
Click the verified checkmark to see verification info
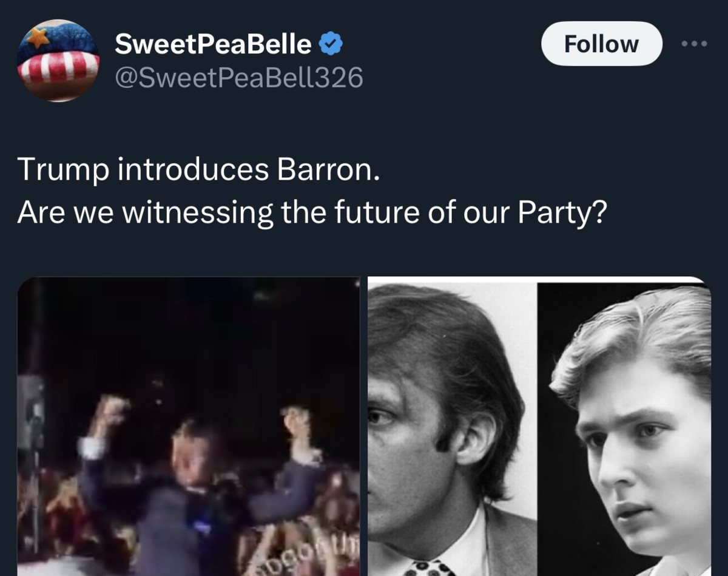(x=331, y=42)
